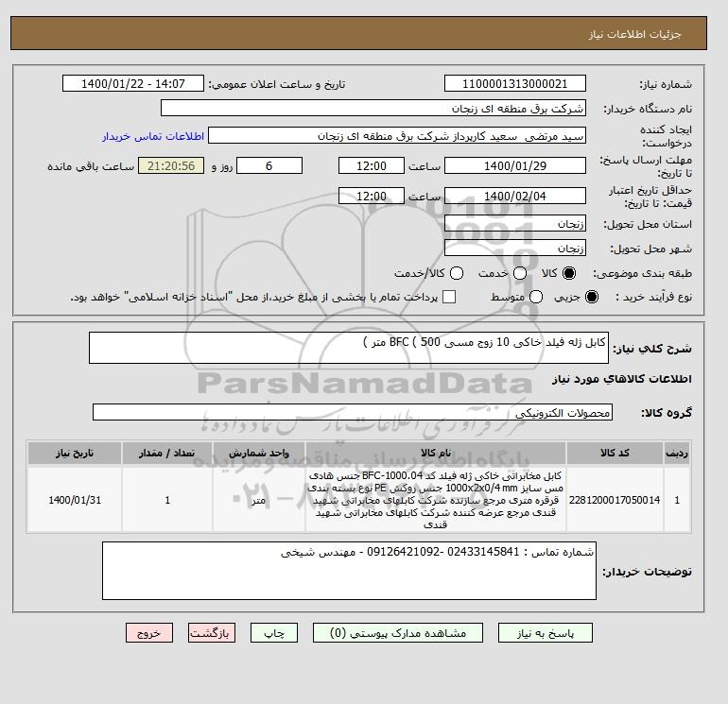Click the بازگشت back button

pyautogui.click(x=212, y=633)
